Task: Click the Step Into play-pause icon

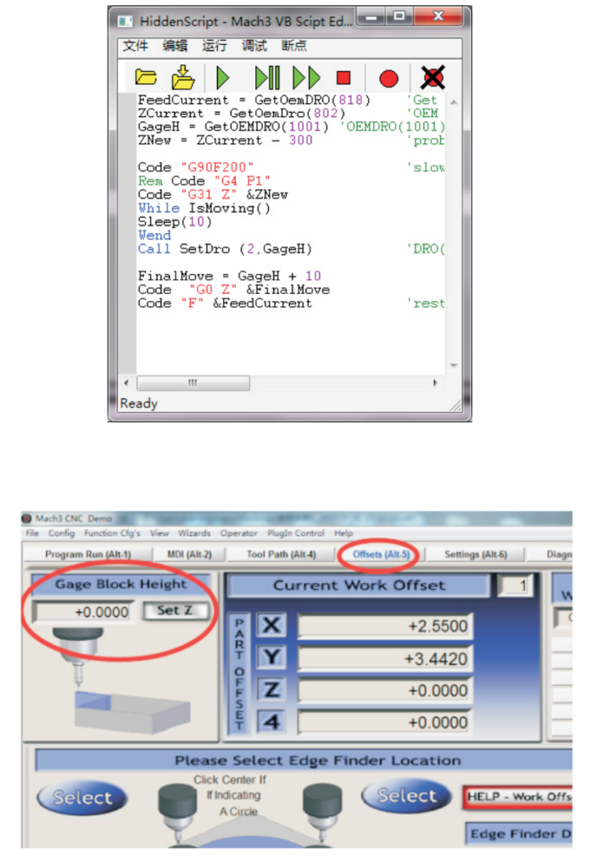Action: (x=267, y=78)
